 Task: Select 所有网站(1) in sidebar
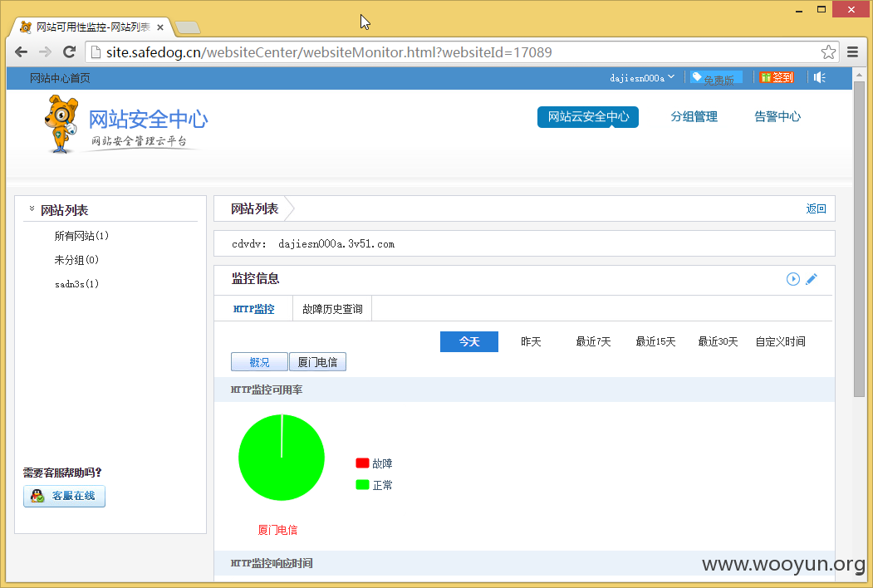click(x=81, y=236)
